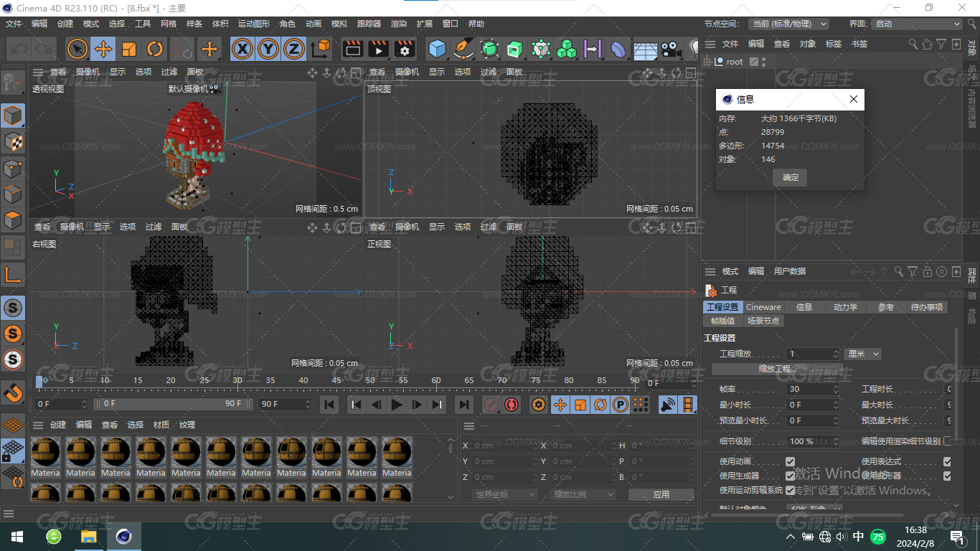Enable Snap magnet icon in sidebar
Viewport: 980px width, 551px height.
13,392
